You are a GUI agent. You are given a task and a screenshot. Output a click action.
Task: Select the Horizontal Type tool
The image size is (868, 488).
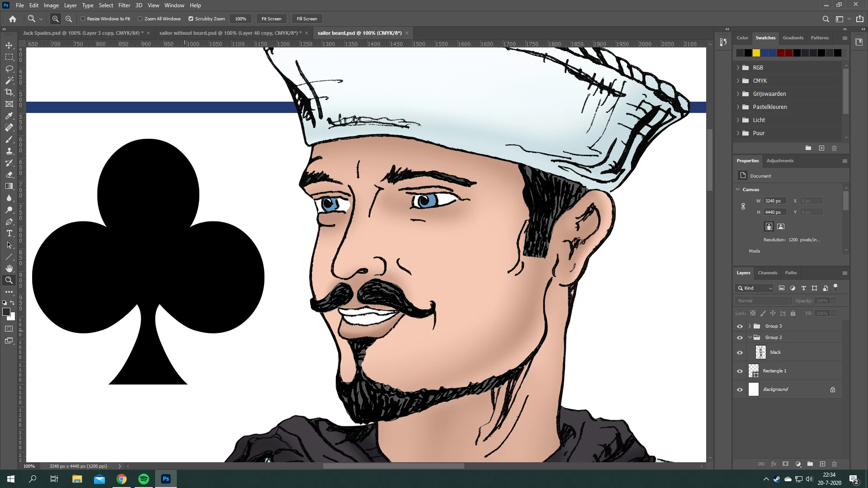pos(9,233)
